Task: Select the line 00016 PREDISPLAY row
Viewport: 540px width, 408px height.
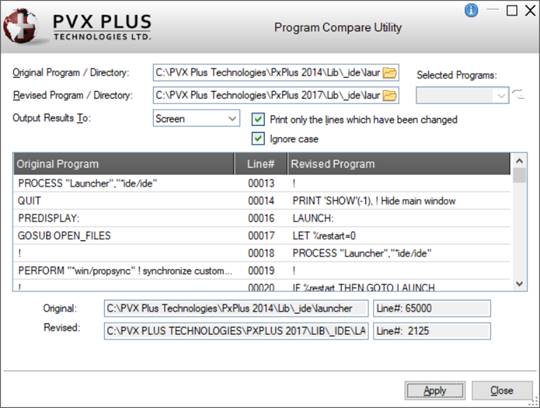Action: pyautogui.click(x=262, y=218)
